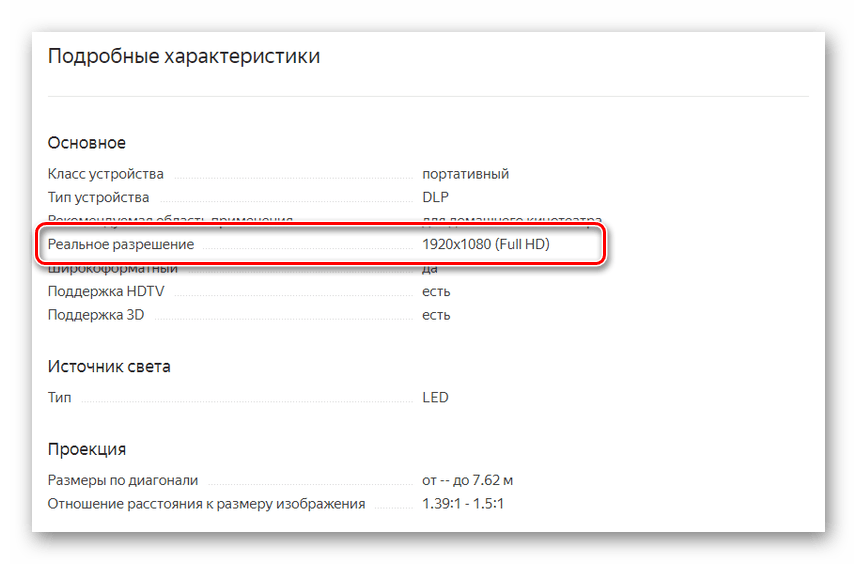Click the Размеры по диагонали label
The image size is (857, 564).
[123, 480]
